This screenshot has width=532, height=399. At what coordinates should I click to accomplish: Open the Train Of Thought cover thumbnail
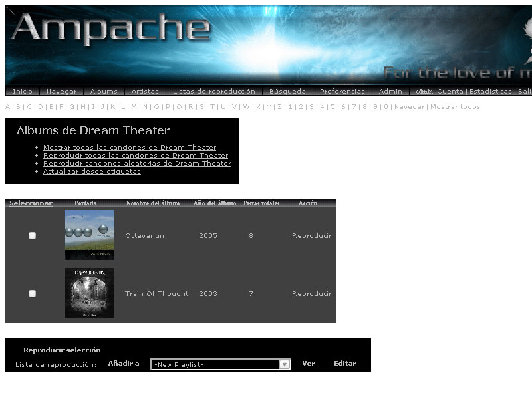[90, 293]
